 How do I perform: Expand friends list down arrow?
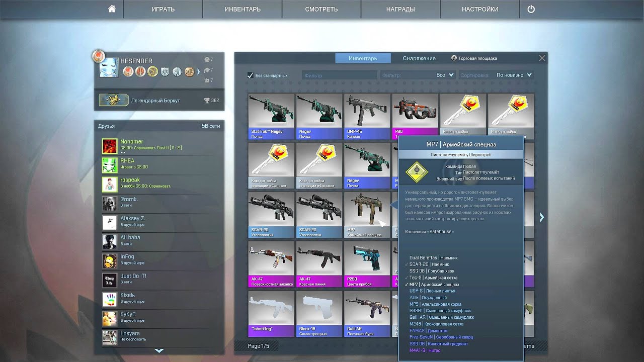pos(159,350)
